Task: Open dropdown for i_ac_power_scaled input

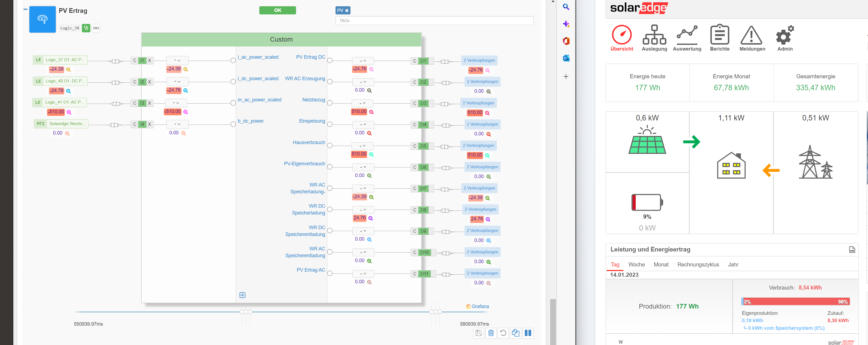Action: click(177, 60)
